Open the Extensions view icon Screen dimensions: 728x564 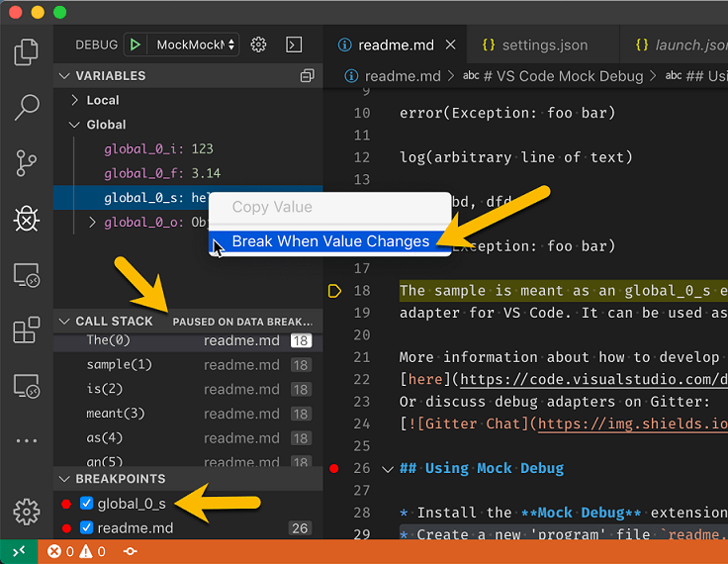pyautogui.click(x=27, y=329)
